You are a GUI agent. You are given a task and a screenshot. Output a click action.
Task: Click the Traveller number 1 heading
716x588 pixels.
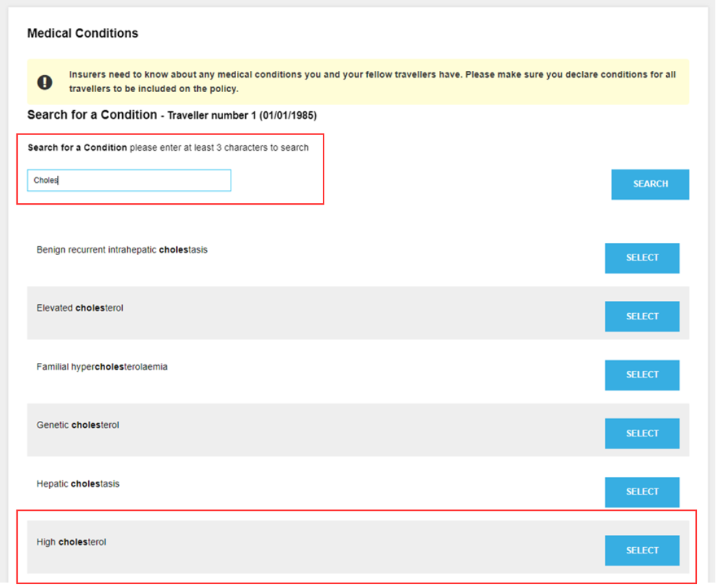[242, 115]
